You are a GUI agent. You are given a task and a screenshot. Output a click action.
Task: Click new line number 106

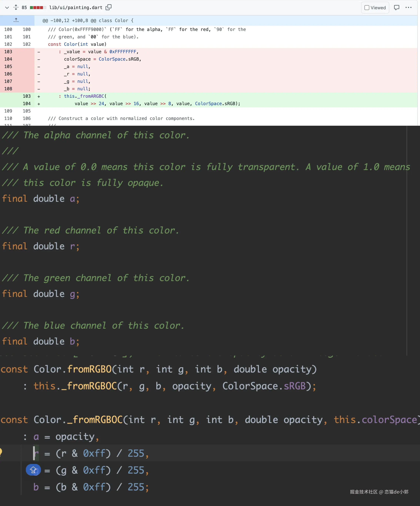coord(26,118)
